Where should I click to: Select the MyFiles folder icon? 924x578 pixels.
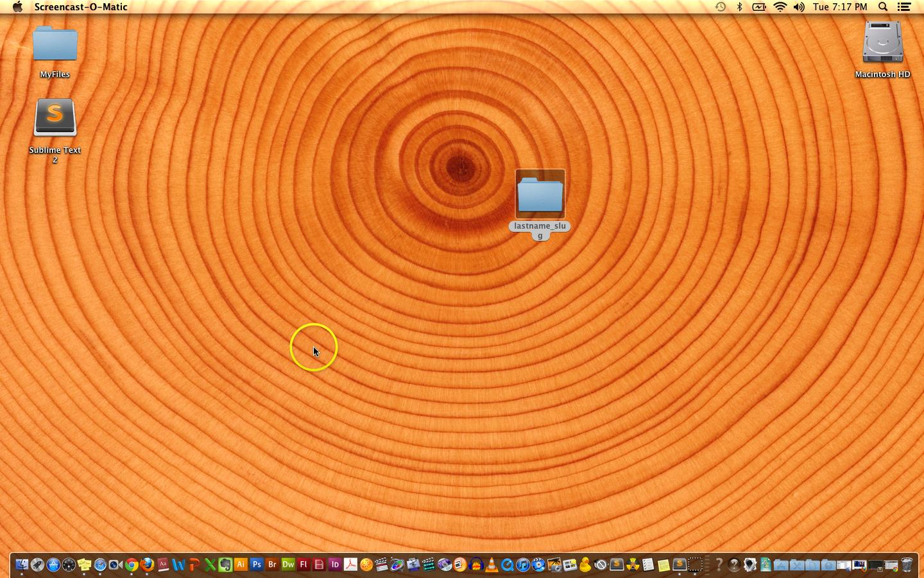point(55,45)
